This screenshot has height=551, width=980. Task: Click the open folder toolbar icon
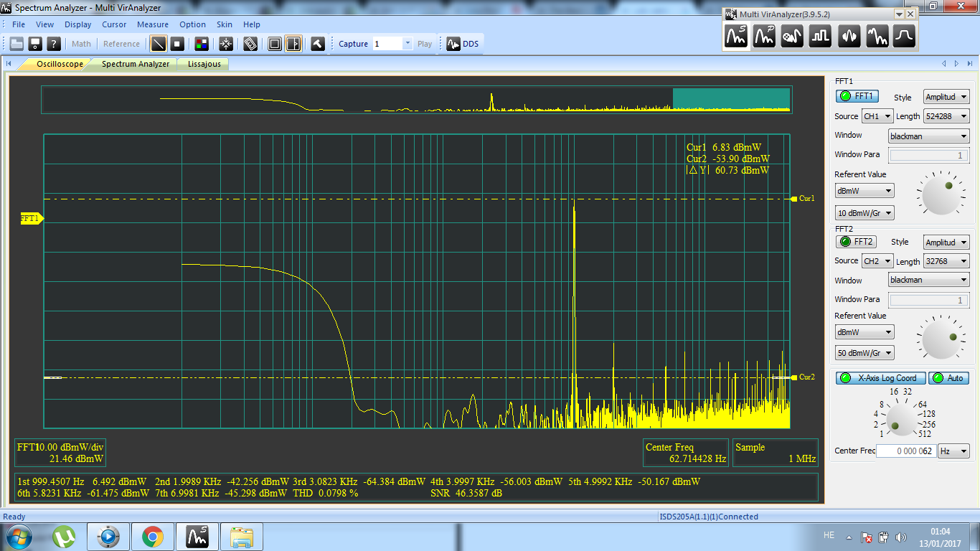coord(17,44)
